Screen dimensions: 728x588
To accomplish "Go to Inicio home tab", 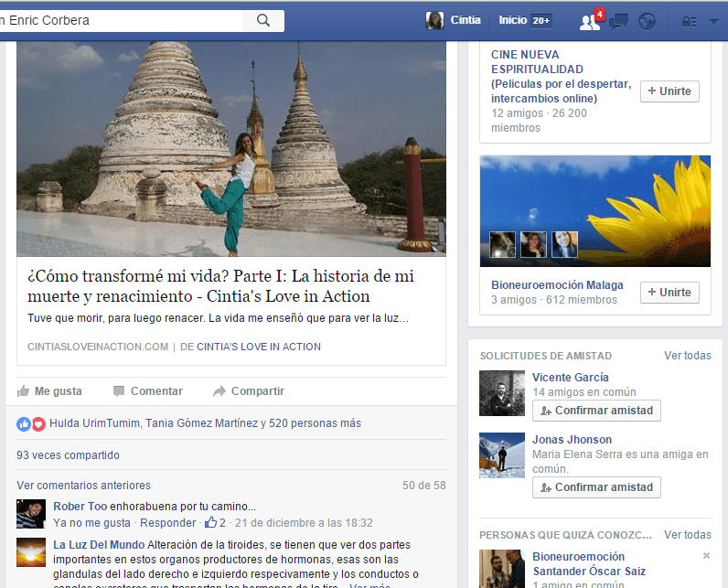I will 512,20.
